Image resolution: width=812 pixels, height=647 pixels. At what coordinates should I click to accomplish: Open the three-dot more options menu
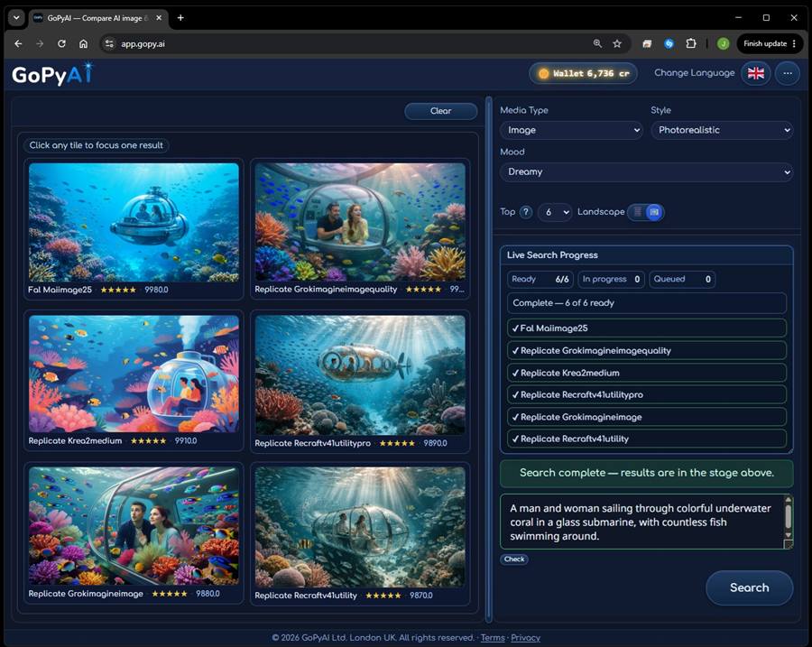pos(788,74)
